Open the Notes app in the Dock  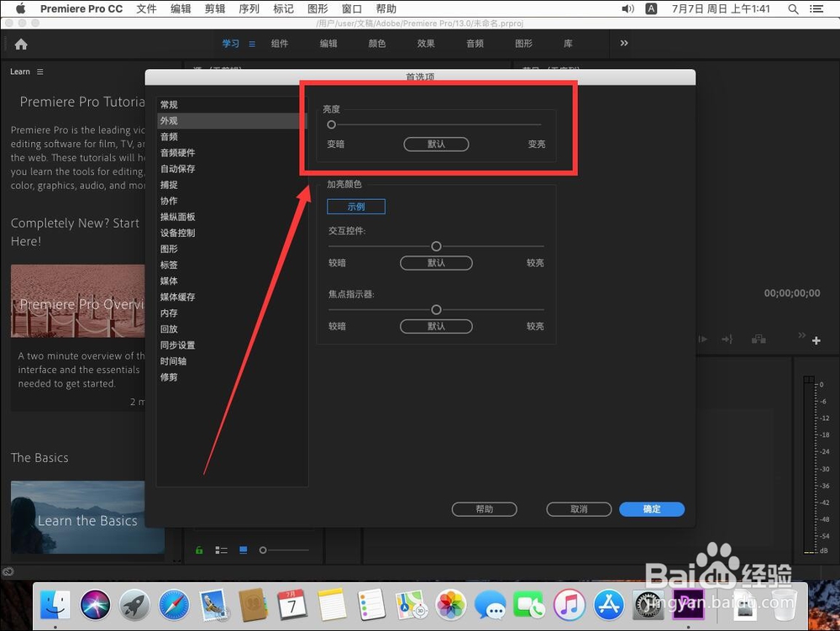tap(332, 605)
